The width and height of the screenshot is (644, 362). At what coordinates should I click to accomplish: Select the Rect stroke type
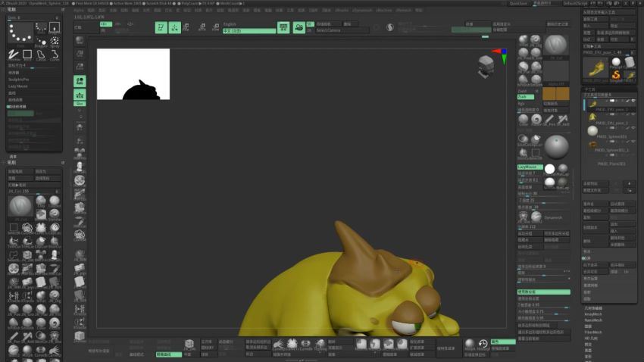tap(27, 55)
